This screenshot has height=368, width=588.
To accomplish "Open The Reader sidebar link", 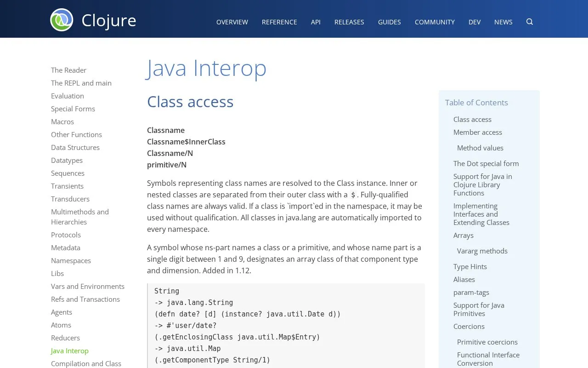I will (x=68, y=70).
